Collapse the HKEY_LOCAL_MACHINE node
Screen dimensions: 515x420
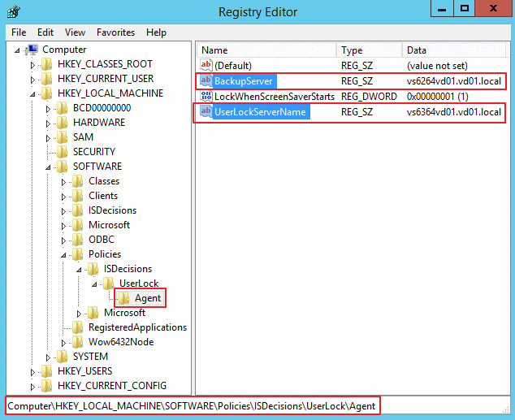click(32, 94)
